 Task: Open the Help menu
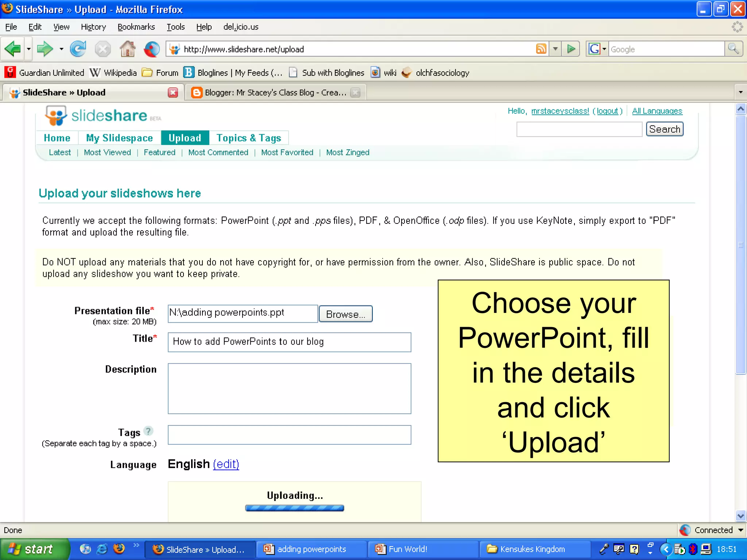tap(204, 27)
